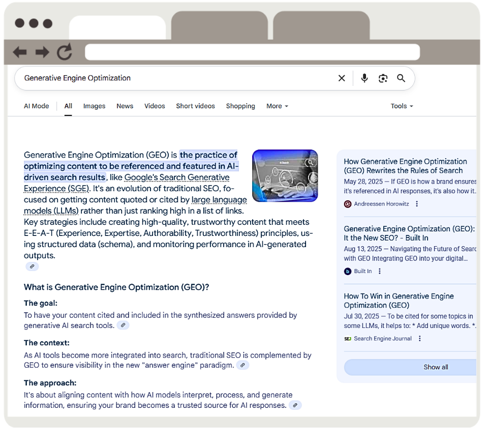Select the News tab
488x448 pixels.
125,106
